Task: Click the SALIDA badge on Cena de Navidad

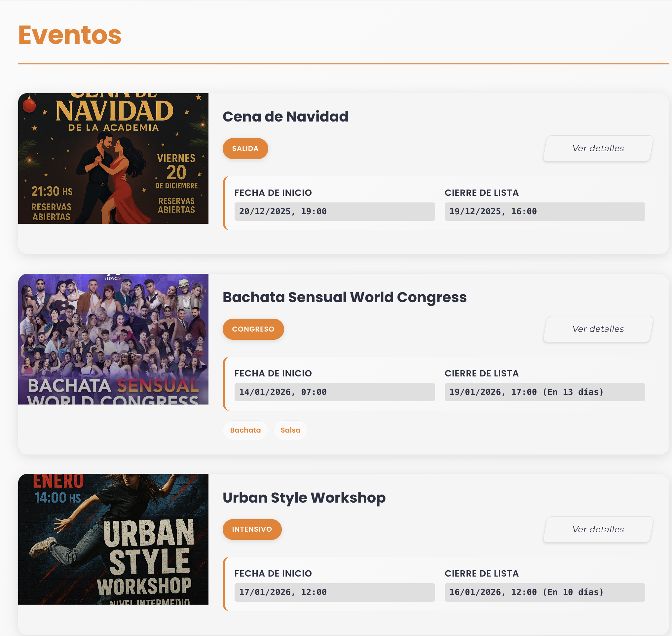Action: (245, 148)
